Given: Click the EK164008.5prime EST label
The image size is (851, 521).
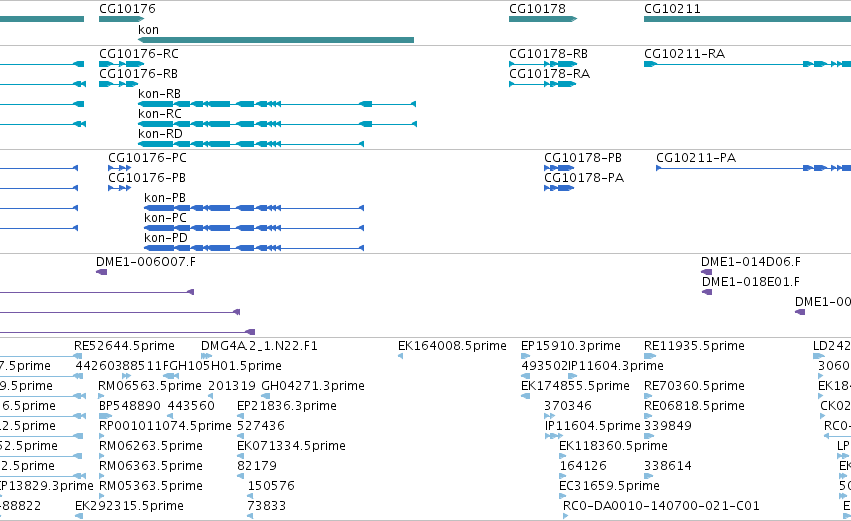Looking at the screenshot, I should (x=452, y=346).
